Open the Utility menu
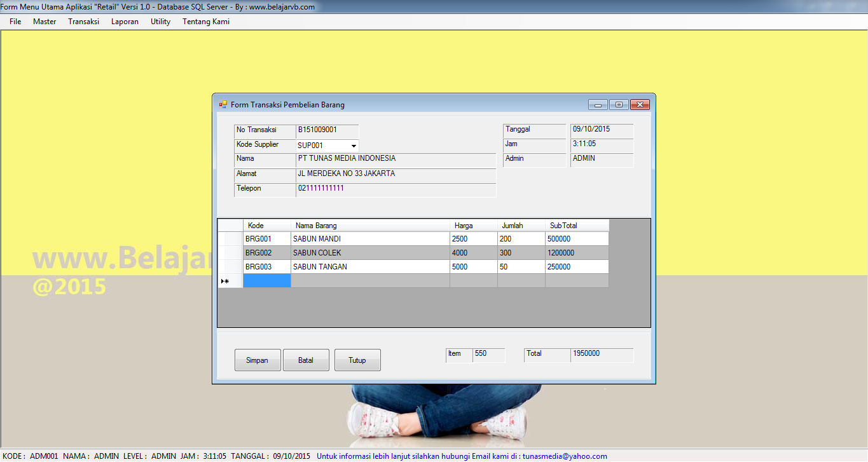The height and width of the screenshot is (462, 868). coord(160,22)
